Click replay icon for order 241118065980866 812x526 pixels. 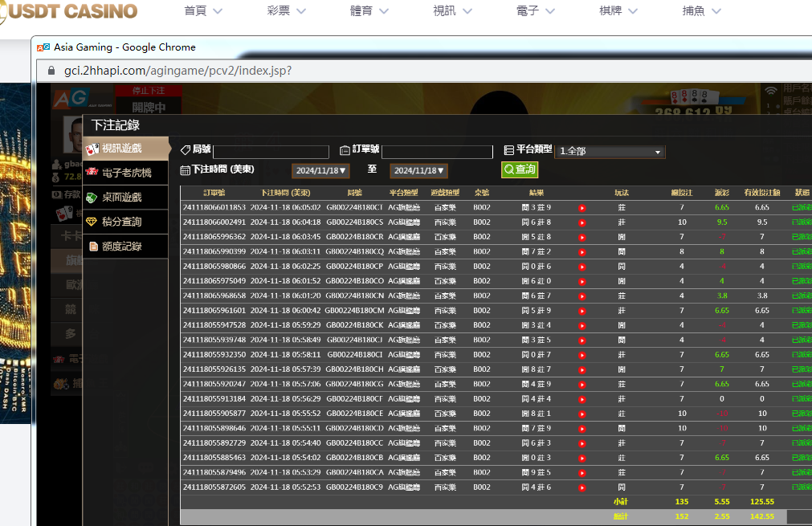[581, 267]
